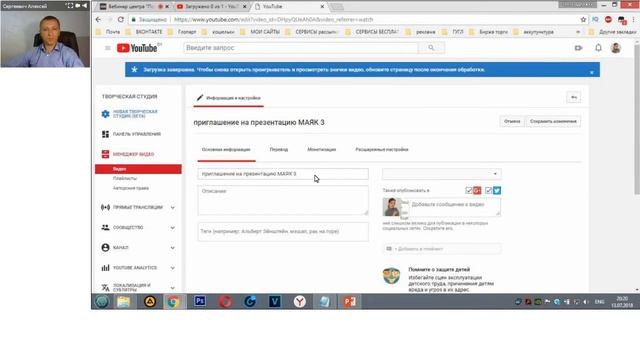Screen dimensions: 640x360
Task: Click the Save changes button
Action: 553,121
